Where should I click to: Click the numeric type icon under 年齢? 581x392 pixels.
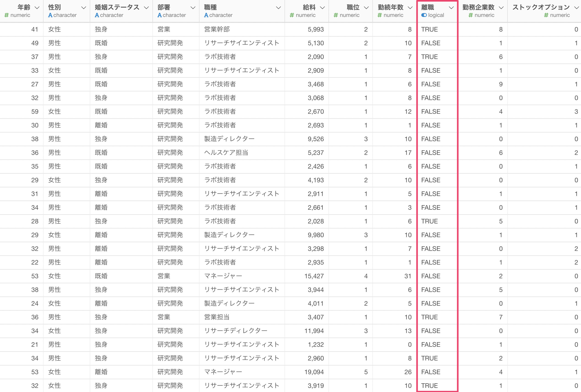pyautogui.click(x=6, y=15)
